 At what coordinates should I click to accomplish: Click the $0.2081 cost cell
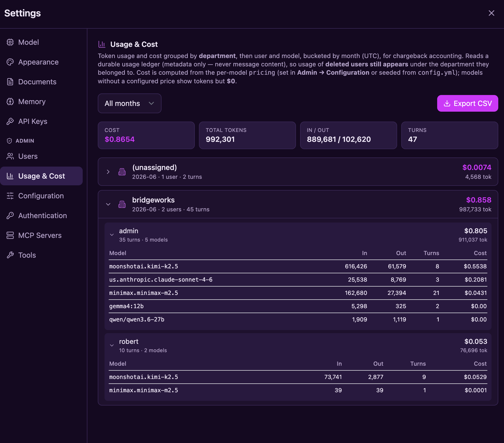tap(476, 280)
